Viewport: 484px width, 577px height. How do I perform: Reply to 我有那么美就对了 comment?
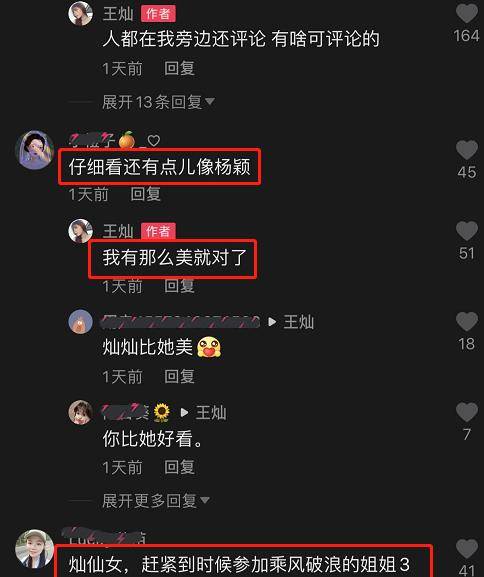(x=179, y=286)
